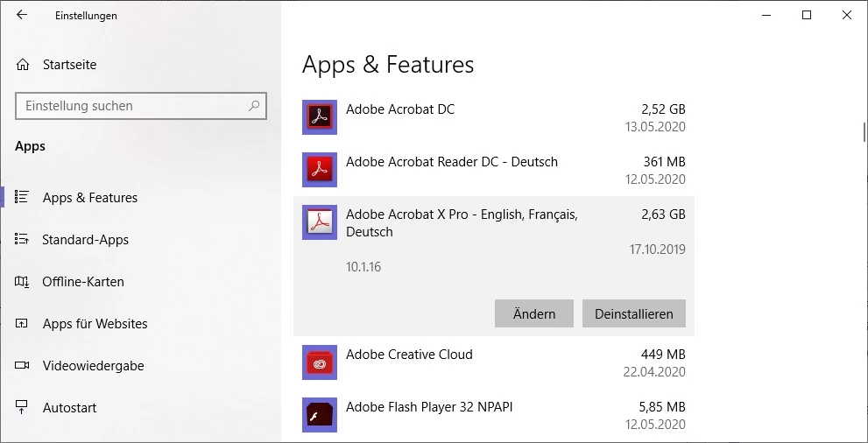Click the Autostart sidebar icon
The width and height of the screenshot is (868, 443).
pos(22,408)
